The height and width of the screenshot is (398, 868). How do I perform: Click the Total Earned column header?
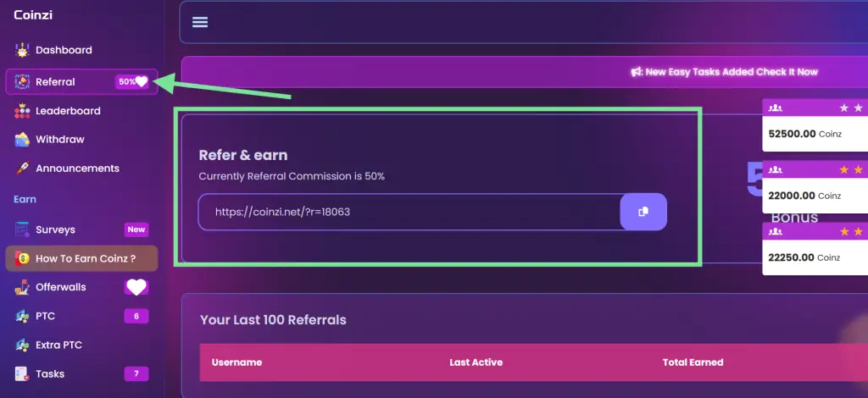pyautogui.click(x=693, y=362)
